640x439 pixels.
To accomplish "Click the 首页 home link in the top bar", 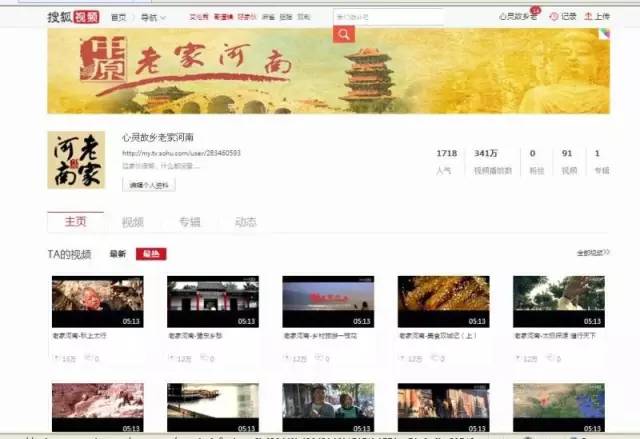I will [118, 18].
